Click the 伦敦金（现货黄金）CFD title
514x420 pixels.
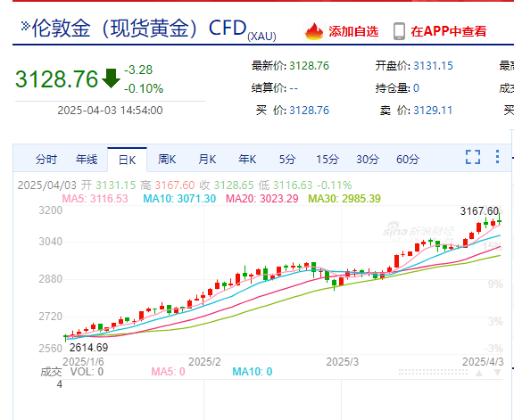[139, 28]
